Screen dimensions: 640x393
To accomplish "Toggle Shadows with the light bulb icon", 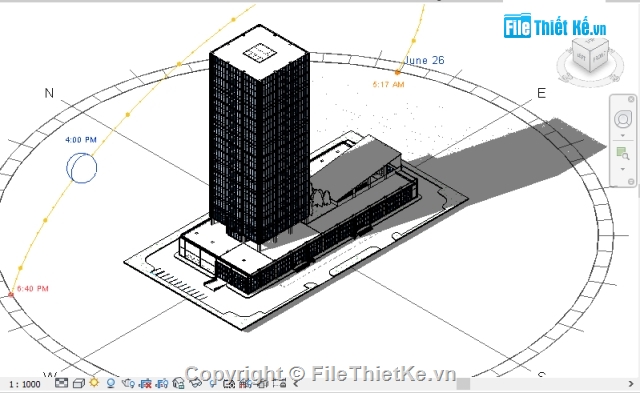I will [110, 383].
